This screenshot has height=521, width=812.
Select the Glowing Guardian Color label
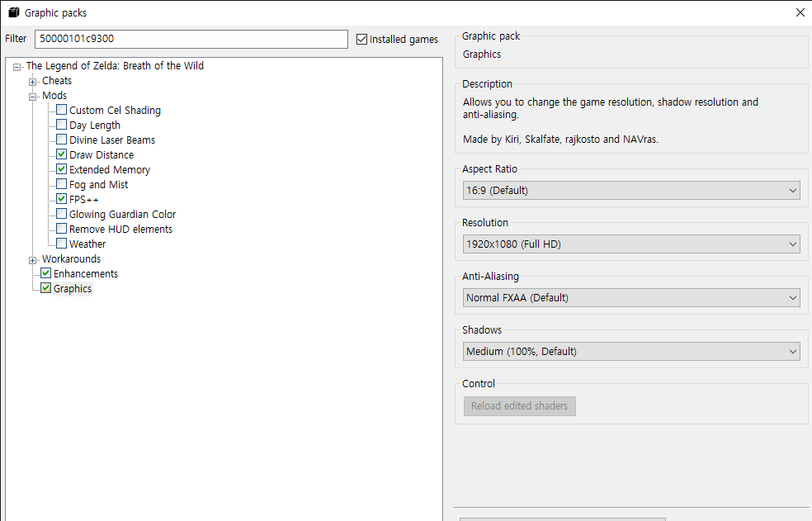[x=123, y=214]
